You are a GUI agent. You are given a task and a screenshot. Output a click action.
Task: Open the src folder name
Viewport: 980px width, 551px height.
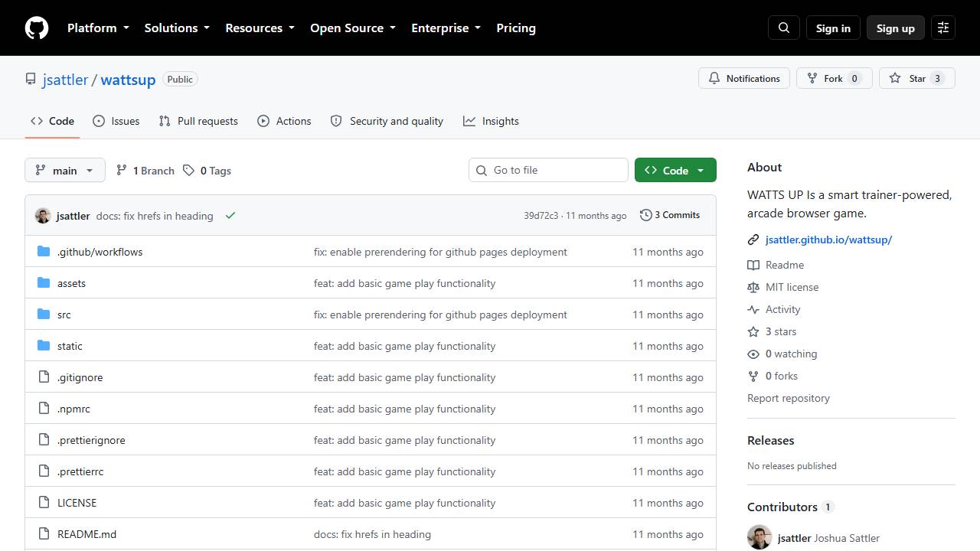pyautogui.click(x=64, y=315)
